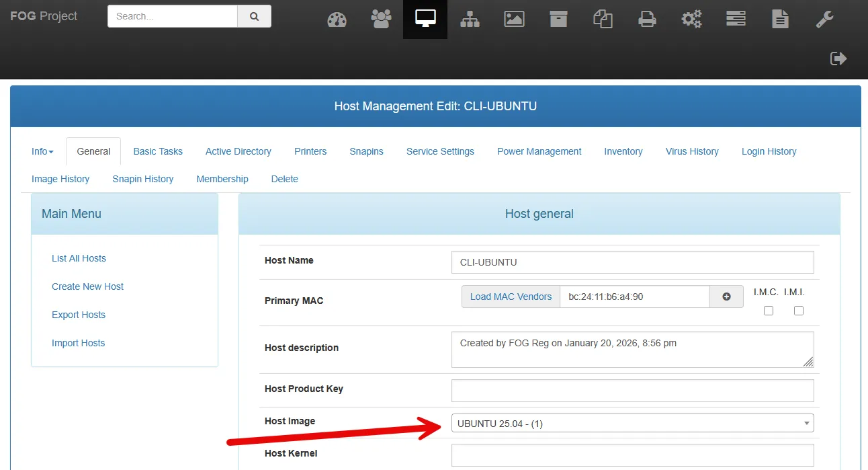
Task: Open the Active Directory tab
Action: 238,151
